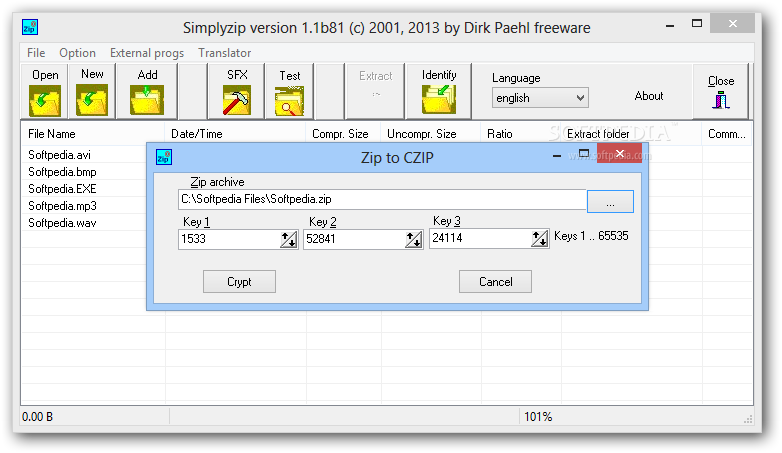Select Softpedia.wav in the file list
This screenshot has width=782, height=453.
62,223
